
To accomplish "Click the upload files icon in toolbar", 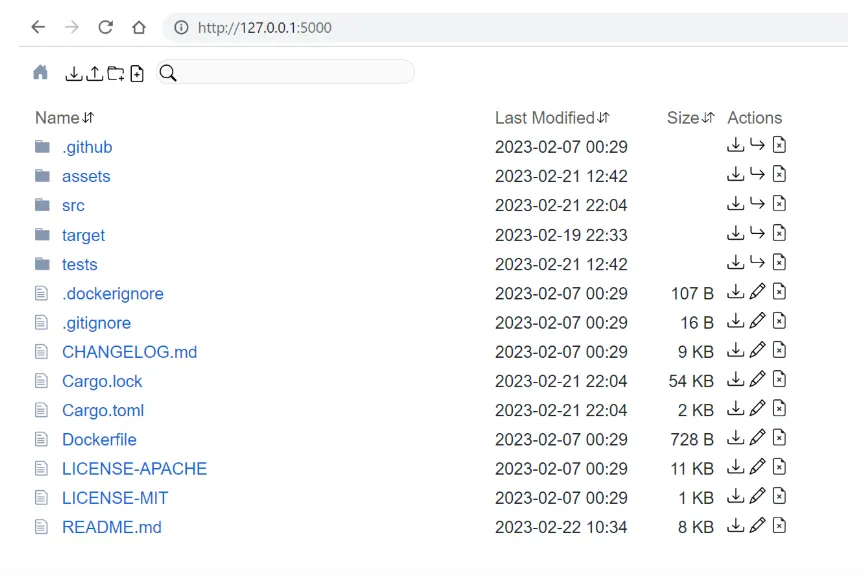I will click(x=94, y=73).
